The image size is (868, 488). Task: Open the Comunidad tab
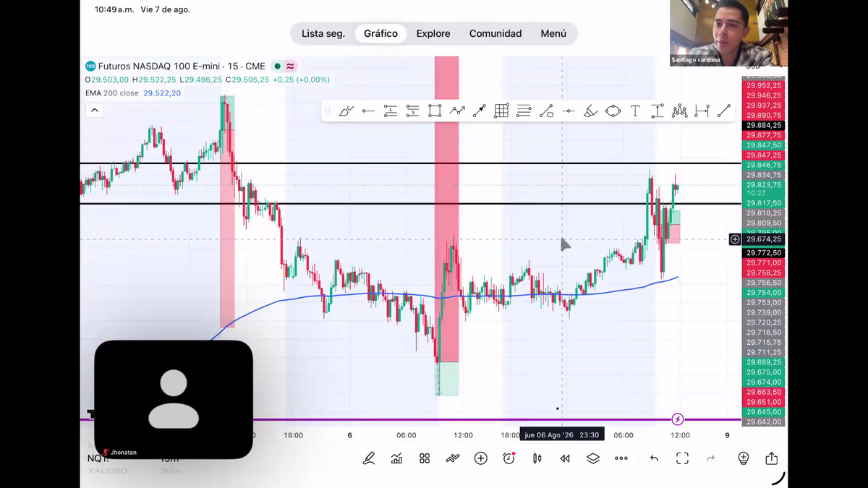495,33
